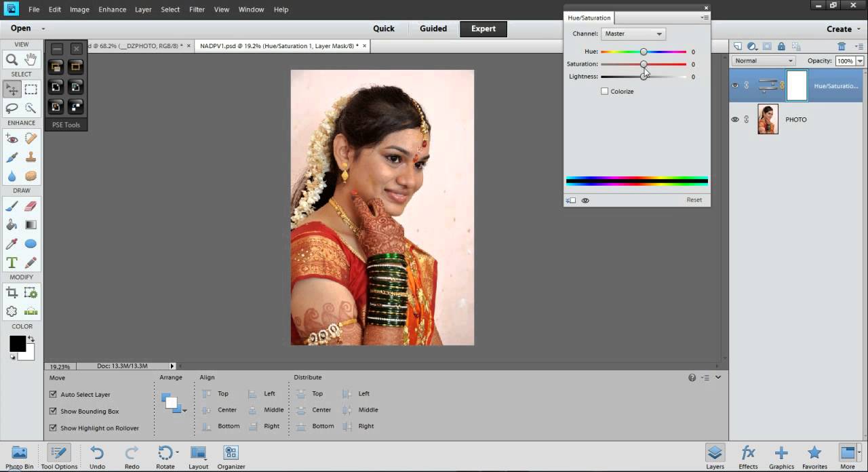Toggle clip-to-layer icon in Hue/Saturation panel
The image size is (868, 472).
click(571, 200)
